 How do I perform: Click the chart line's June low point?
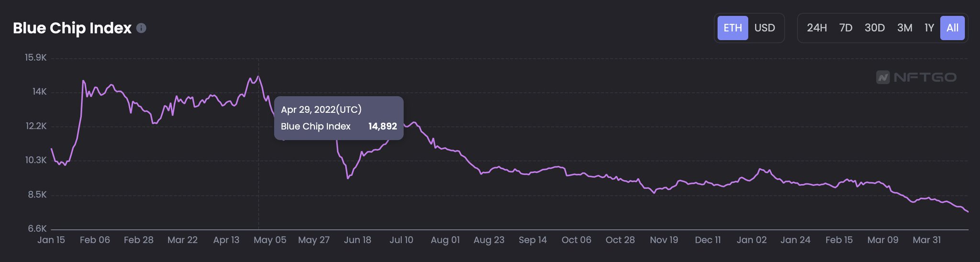coord(348,178)
